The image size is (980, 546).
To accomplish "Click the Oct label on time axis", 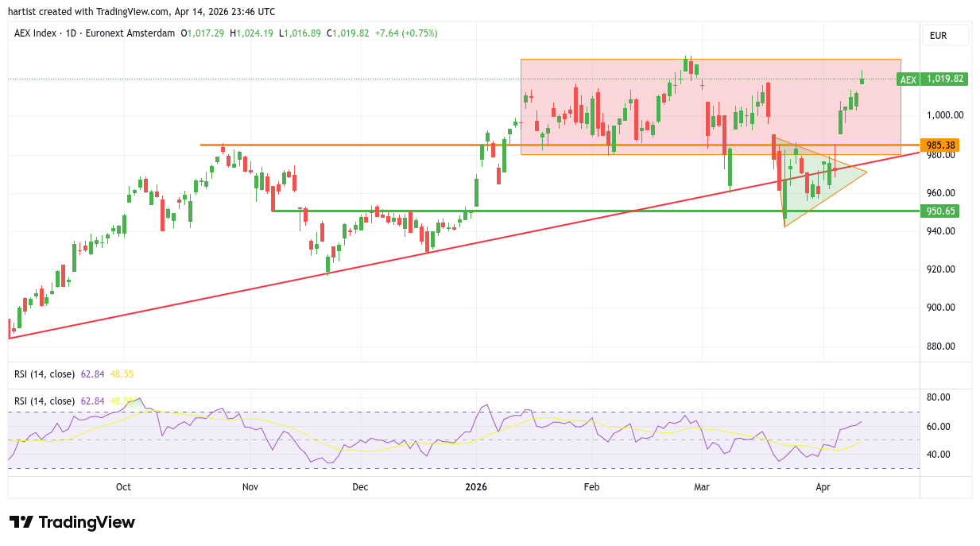I will click(123, 486).
